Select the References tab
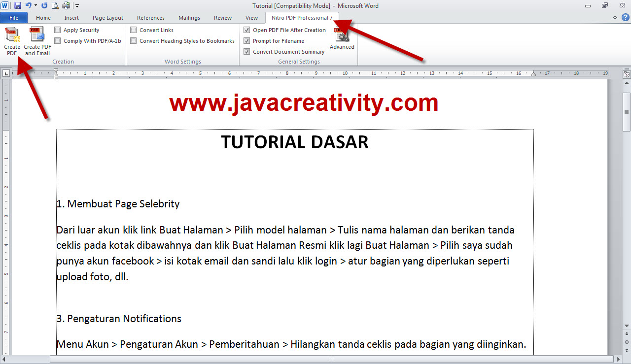 click(x=151, y=18)
